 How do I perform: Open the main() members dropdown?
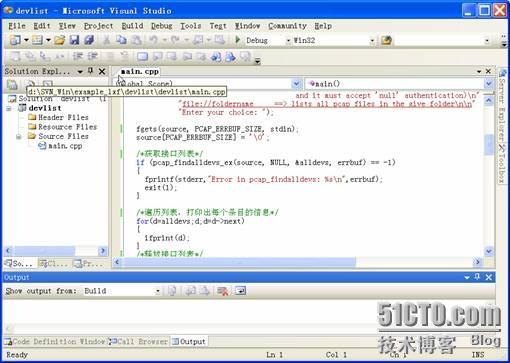[488, 84]
